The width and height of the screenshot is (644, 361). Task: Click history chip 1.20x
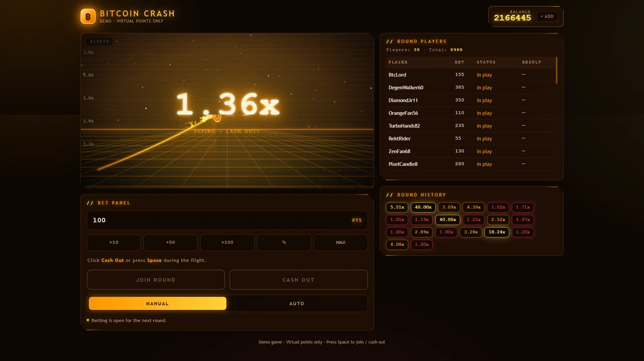(523, 232)
